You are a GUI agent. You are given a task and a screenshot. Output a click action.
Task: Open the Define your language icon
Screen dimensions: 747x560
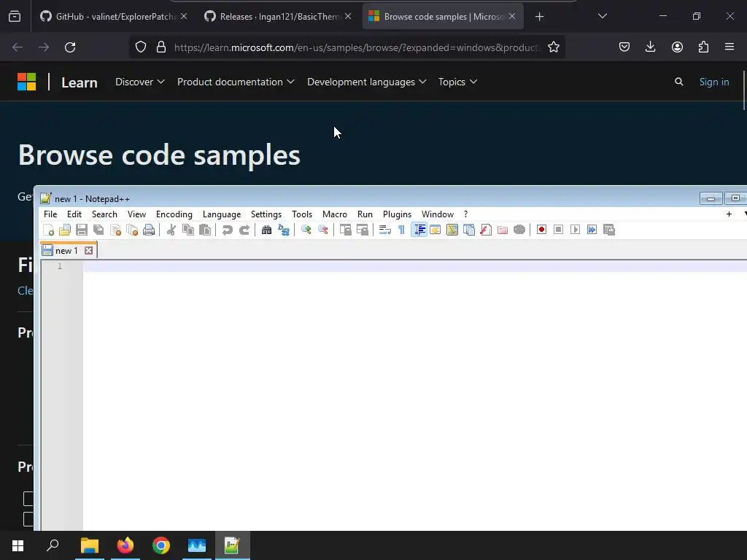pyautogui.click(x=436, y=230)
